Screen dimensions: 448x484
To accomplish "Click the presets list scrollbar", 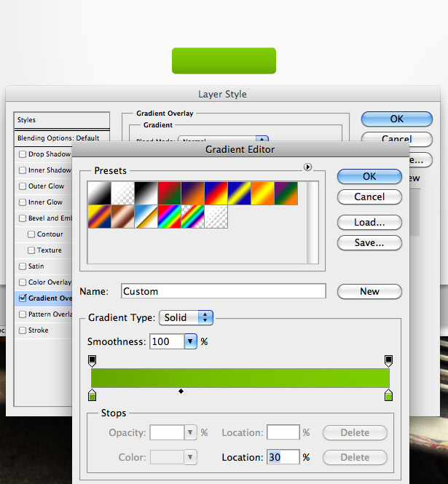I will [x=313, y=222].
